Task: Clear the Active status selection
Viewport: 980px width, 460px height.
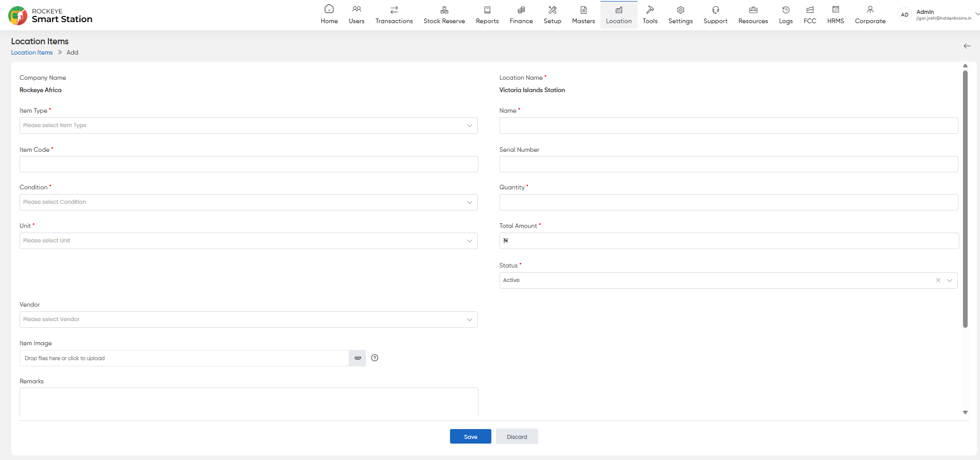Action: (938, 280)
